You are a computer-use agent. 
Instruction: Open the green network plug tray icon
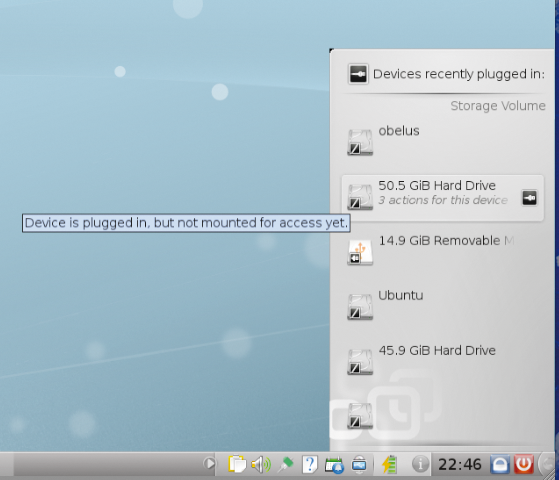point(285,464)
